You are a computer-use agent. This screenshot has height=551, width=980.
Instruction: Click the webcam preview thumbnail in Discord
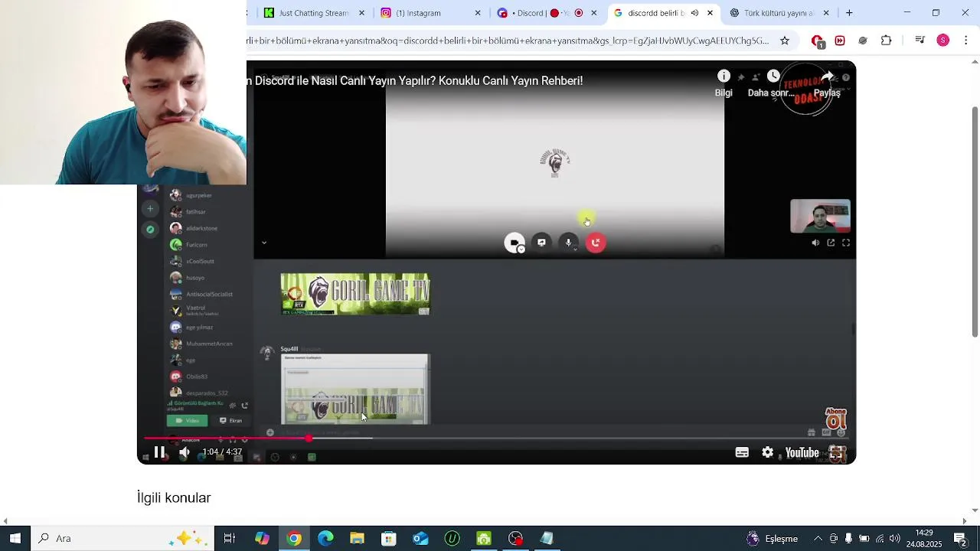pos(820,216)
